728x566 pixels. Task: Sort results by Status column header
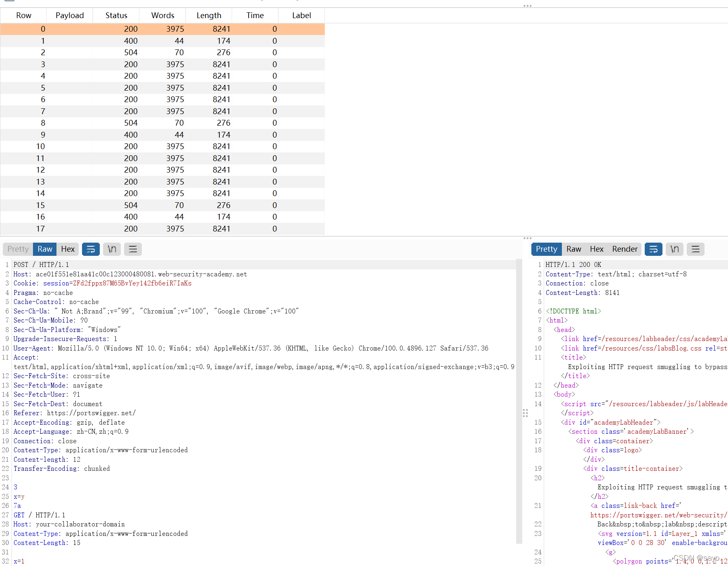coord(116,15)
